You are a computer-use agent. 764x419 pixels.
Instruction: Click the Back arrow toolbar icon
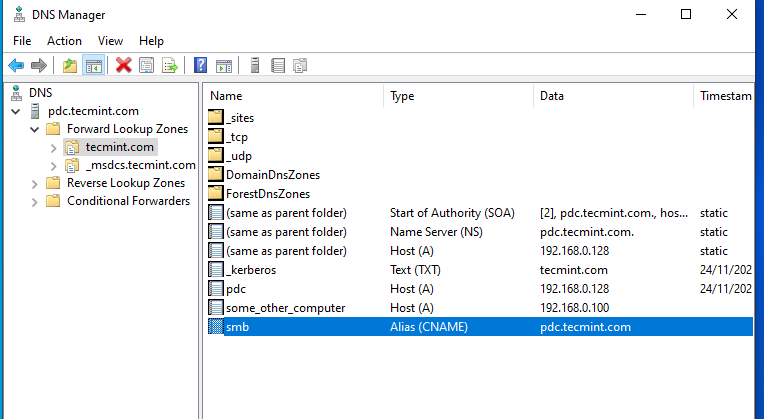16,65
